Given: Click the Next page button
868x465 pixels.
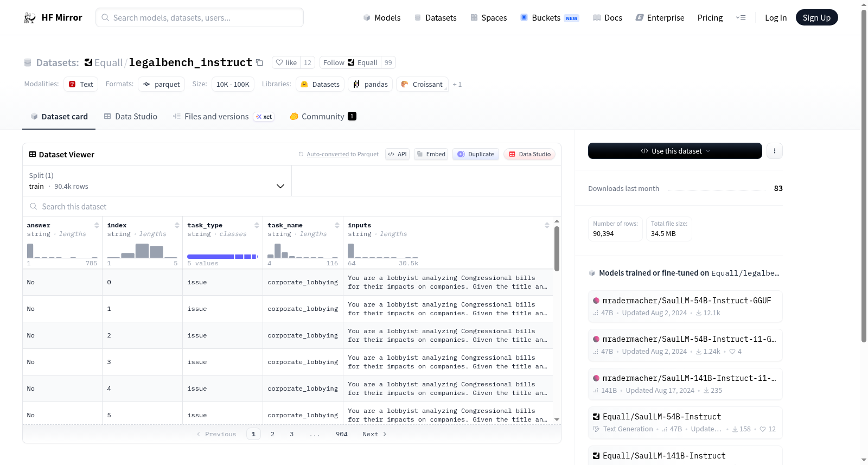Looking at the screenshot, I should 374,434.
